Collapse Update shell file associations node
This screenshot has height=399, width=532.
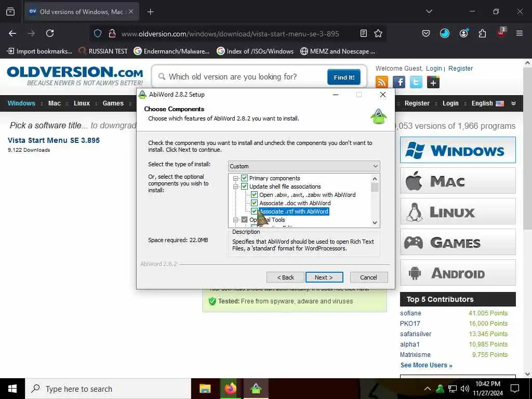click(x=235, y=187)
